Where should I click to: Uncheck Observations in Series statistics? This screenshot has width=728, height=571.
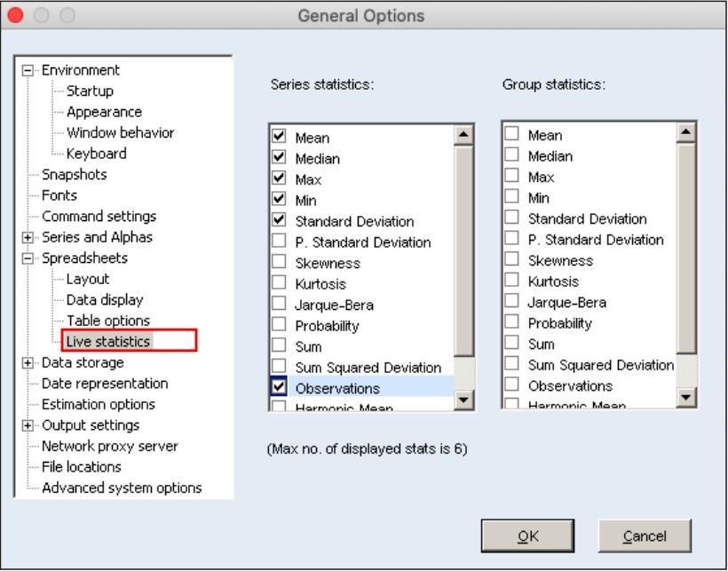[280, 388]
